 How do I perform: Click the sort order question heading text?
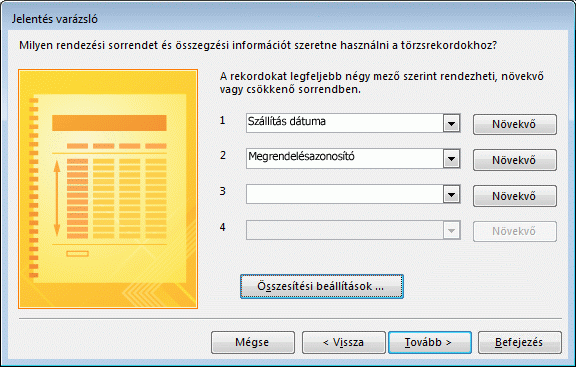(x=258, y=46)
